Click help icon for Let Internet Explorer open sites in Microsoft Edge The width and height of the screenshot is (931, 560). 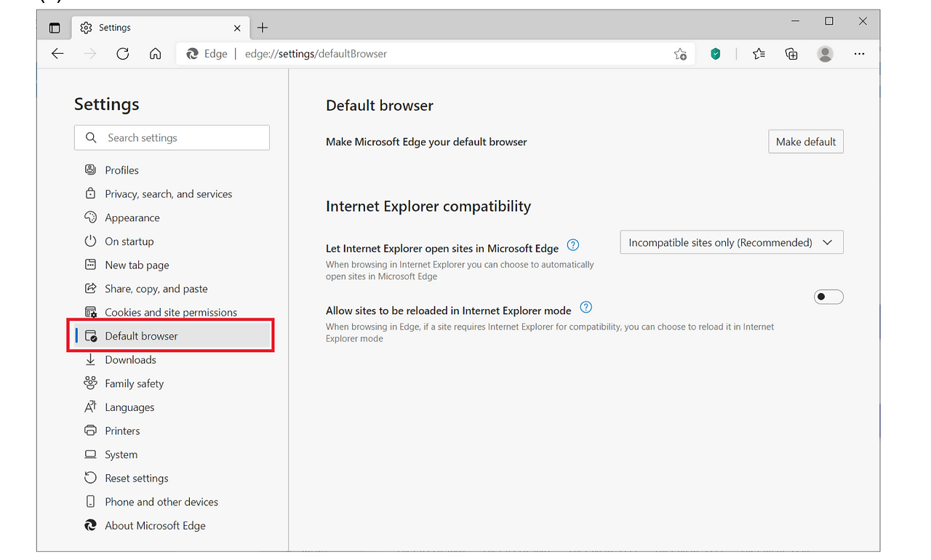pyautogui.click(x=573, y=245)
